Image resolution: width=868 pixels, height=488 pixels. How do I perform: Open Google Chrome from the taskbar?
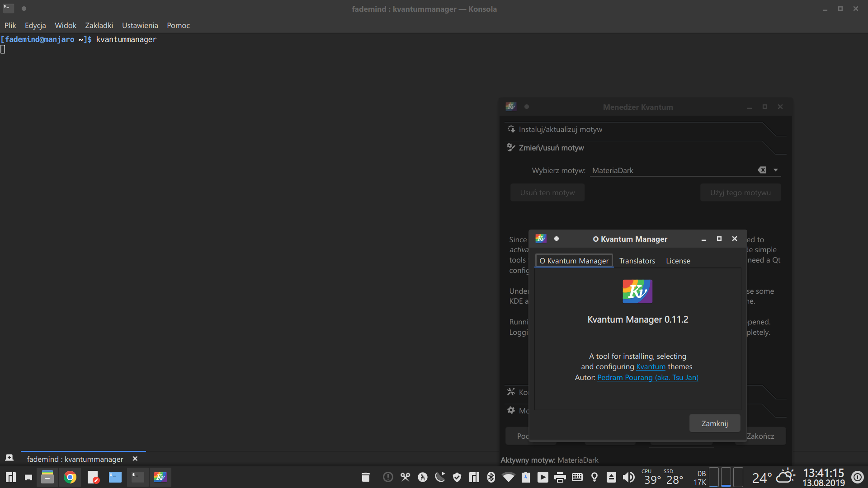pos(71,477)
